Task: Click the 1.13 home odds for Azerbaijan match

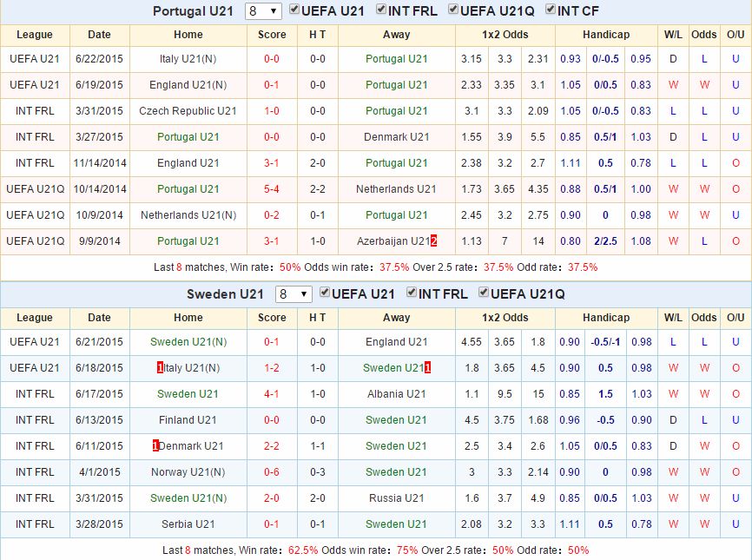Action: click(472, 241)
